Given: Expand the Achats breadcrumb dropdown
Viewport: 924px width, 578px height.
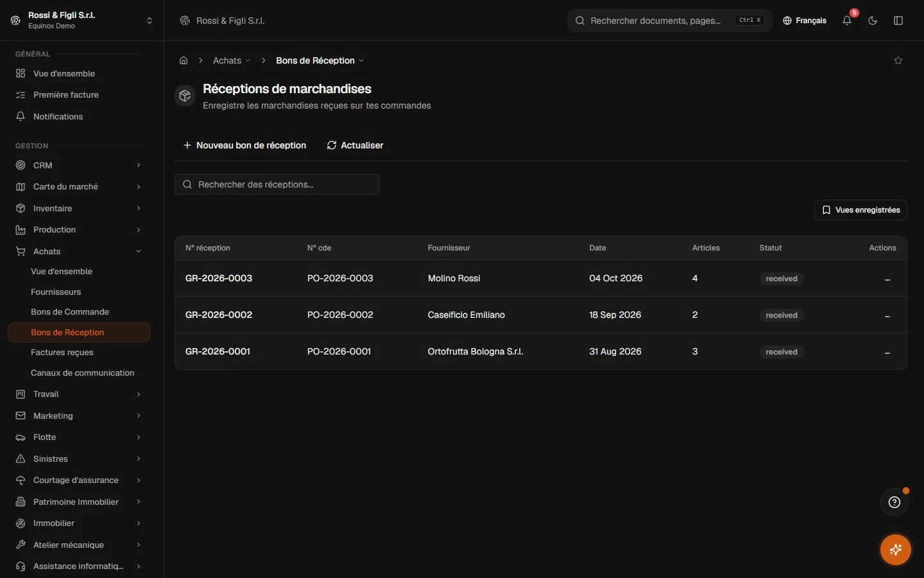Looking at the screenshot, I should coord(232,60).
